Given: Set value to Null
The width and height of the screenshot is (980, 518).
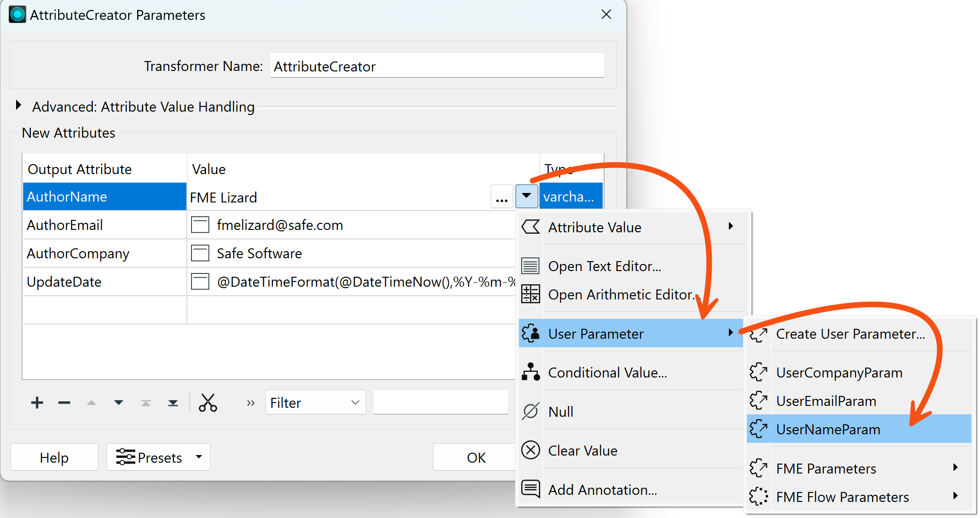Looking at the screenshot, I should click(560, 411).
